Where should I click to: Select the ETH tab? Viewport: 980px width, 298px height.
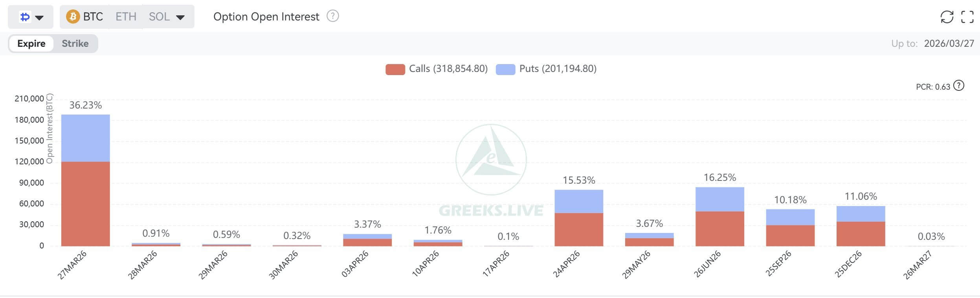pos(126,17)
